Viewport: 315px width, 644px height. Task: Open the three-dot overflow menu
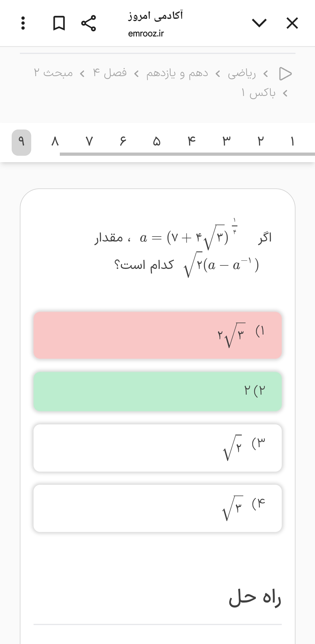[23, 23]
